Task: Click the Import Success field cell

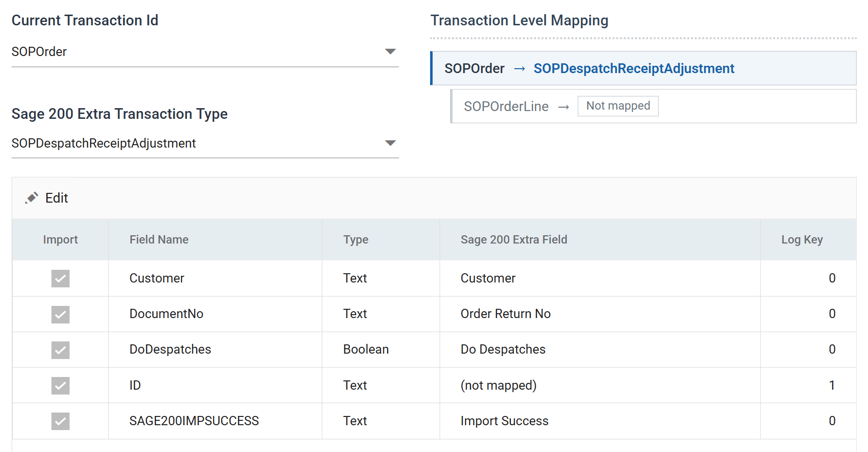Action: 600,421
